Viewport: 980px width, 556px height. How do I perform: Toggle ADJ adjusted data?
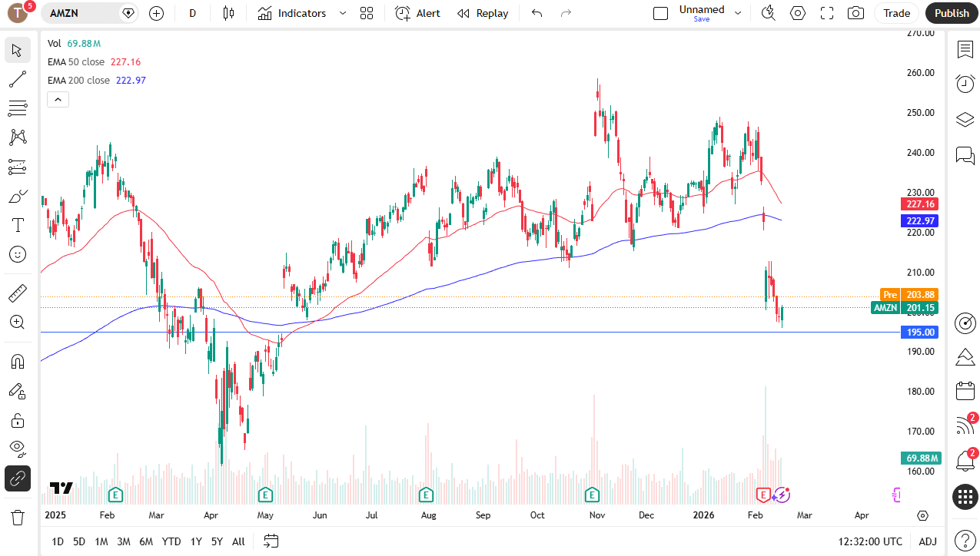928,541
